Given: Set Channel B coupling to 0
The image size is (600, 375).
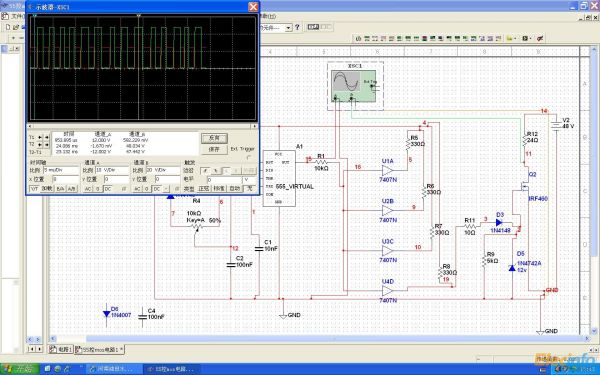Looking at the screenshot, I should 147,189.
